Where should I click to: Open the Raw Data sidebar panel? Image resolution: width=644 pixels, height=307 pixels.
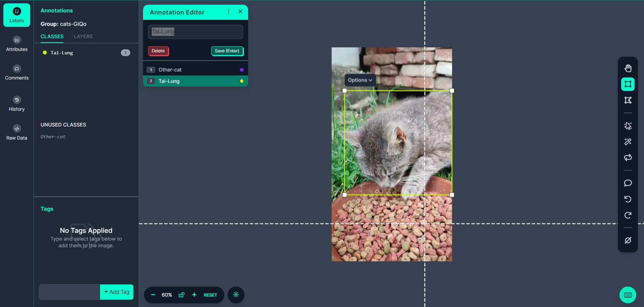(x=17, y=133)
